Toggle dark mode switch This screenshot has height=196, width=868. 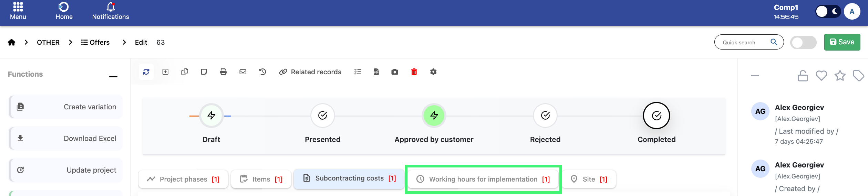[828, 11]
